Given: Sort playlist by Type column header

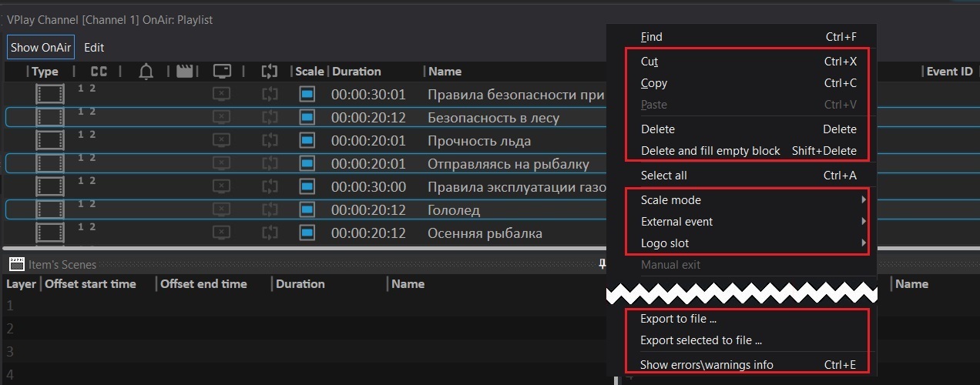Looking at the screenshot, I should pyautogui.click(x=45, y=72).
